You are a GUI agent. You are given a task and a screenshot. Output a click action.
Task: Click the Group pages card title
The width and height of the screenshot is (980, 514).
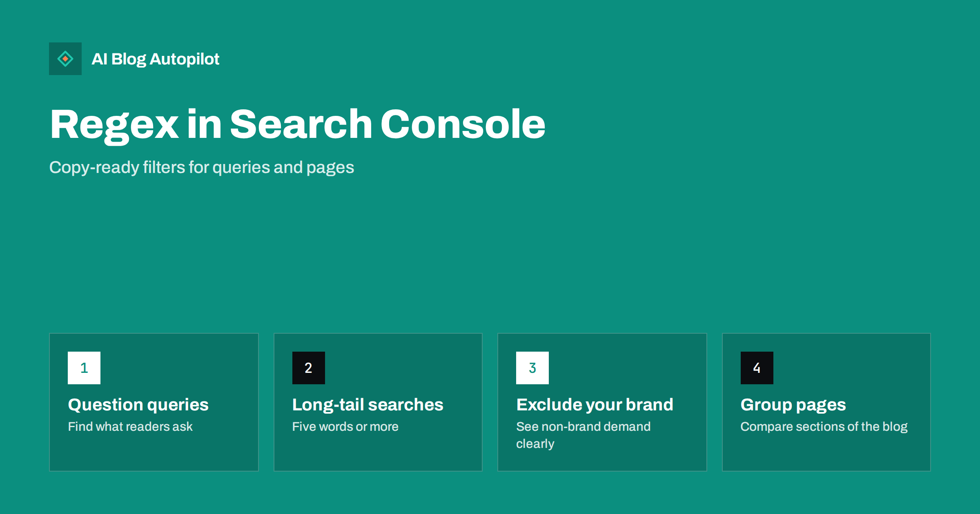(793, 405)
